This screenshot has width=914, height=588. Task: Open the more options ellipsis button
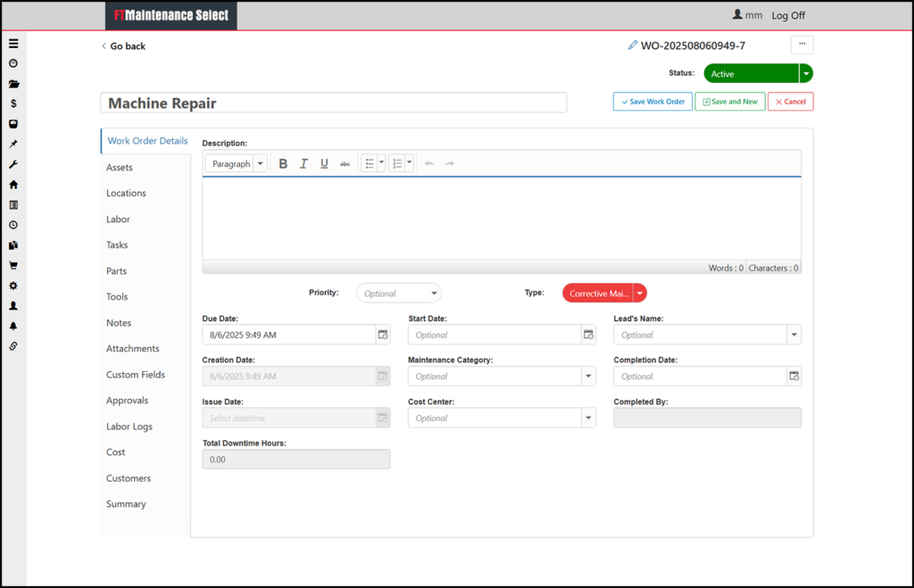pos(802,45)
